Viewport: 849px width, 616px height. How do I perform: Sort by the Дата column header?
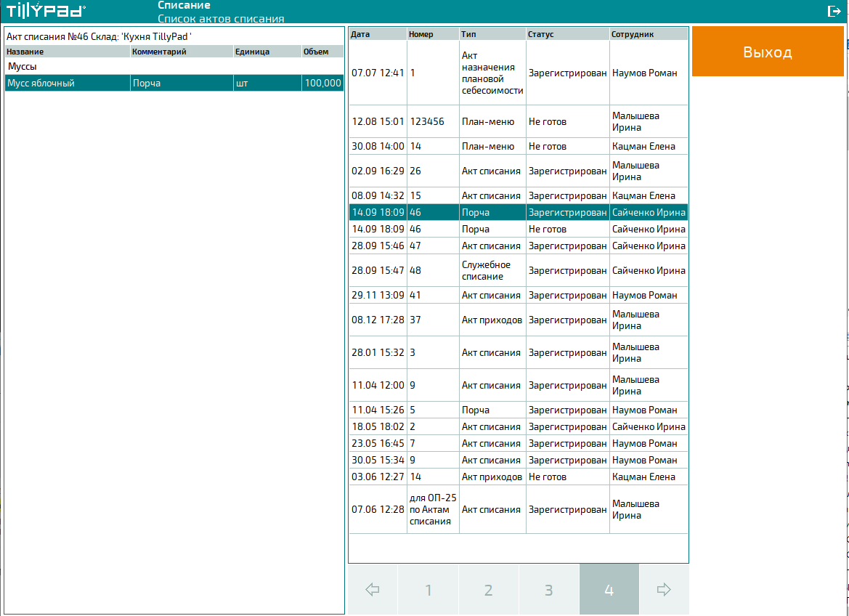[x=378, y=34]
